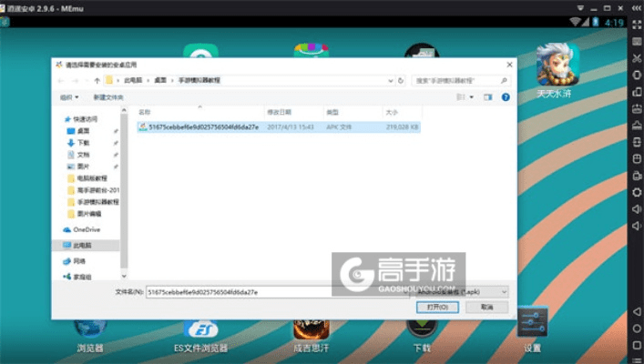Open the MEmu title bar dropdown triangle
The image size is (644, 364).
click(580, 8)
